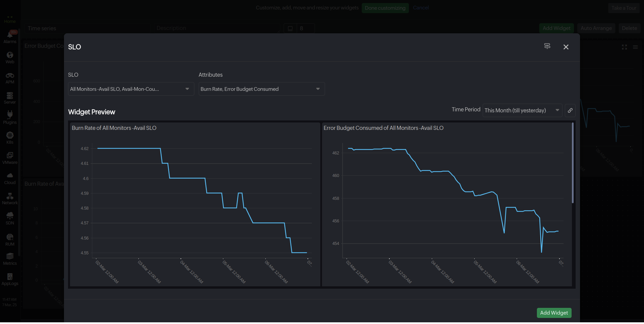644x324 pixels.
Task: Open the Server monitoring section
Action: [10, 97]
